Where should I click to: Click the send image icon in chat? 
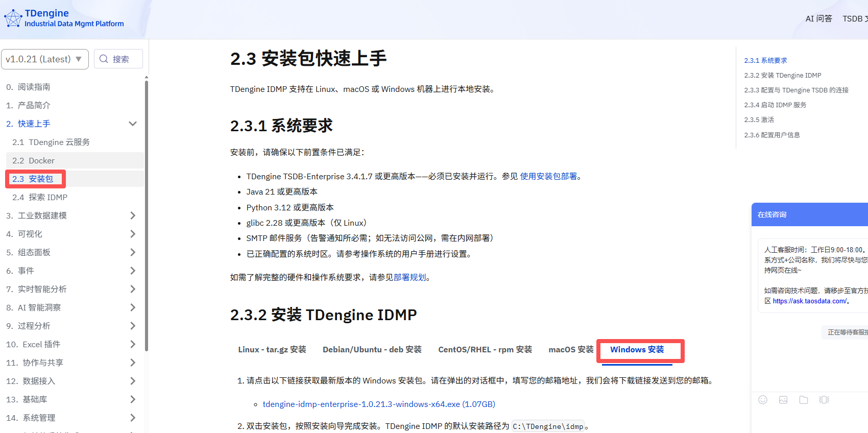(x=783, y=400)
